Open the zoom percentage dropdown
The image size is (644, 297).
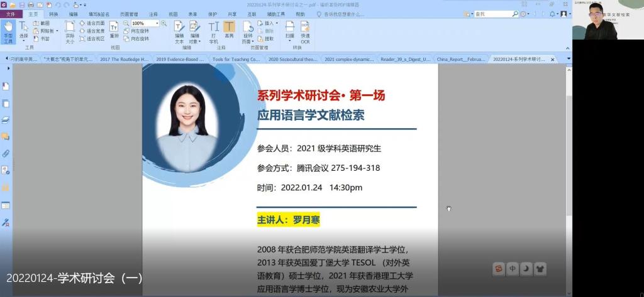point(157,23)
